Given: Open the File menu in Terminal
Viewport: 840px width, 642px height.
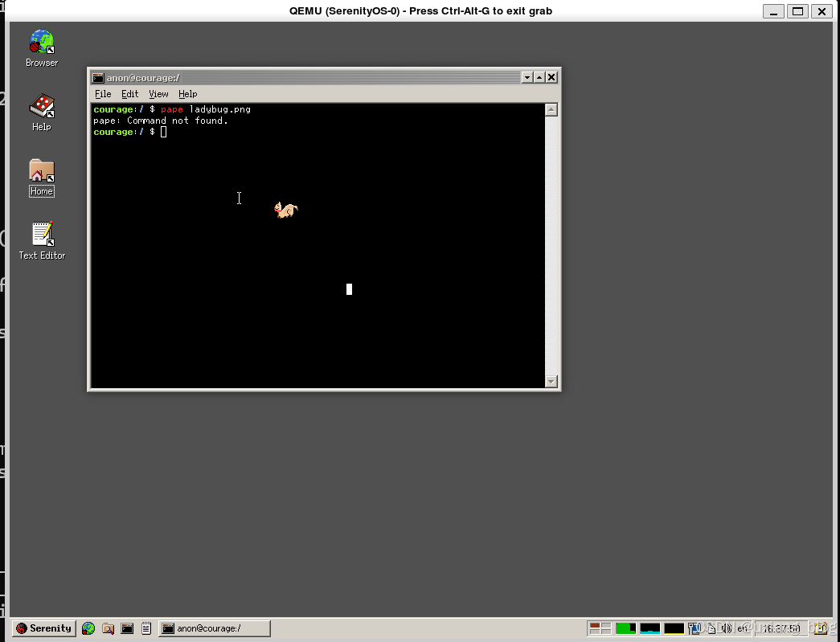Looking at the screenshot, I should 103,94.
